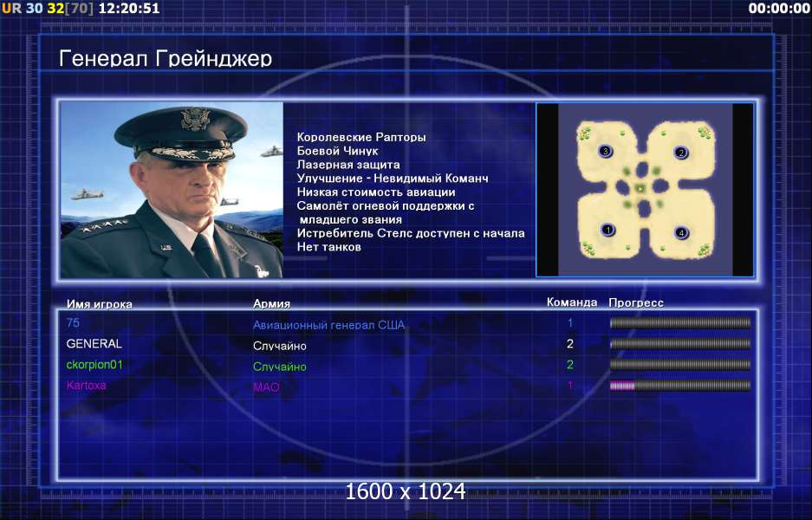
Task: Click the progress bar for GENERAL
Action: [680, 344]
